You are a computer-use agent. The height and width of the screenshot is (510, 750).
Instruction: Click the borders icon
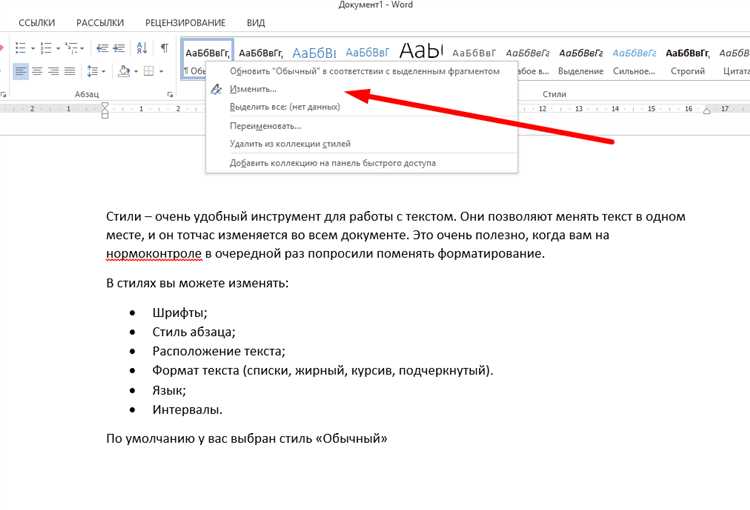[x=149, y=71]
